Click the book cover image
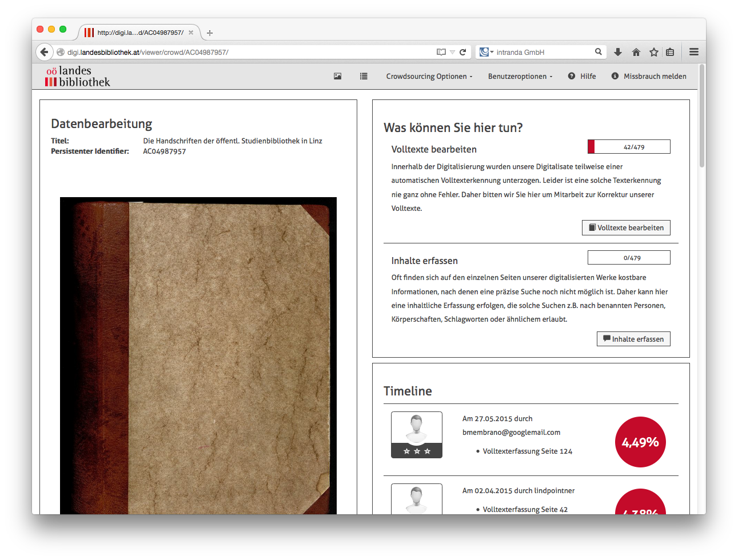This screenshot has height=560, width=738. 198,355
